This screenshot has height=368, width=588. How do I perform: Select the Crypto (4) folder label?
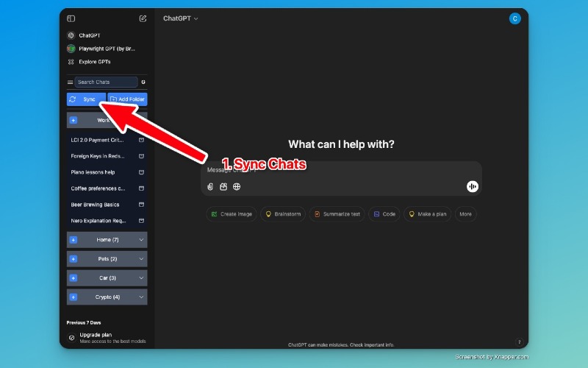click(x=107, y=297)
